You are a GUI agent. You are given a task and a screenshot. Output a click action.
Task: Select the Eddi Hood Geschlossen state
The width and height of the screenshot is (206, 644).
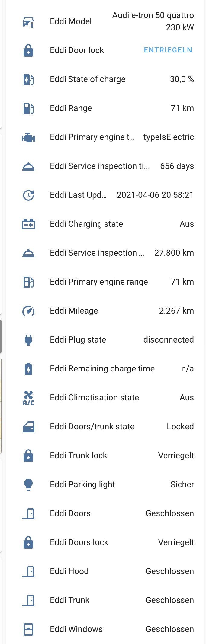click(x=169, y=571)
